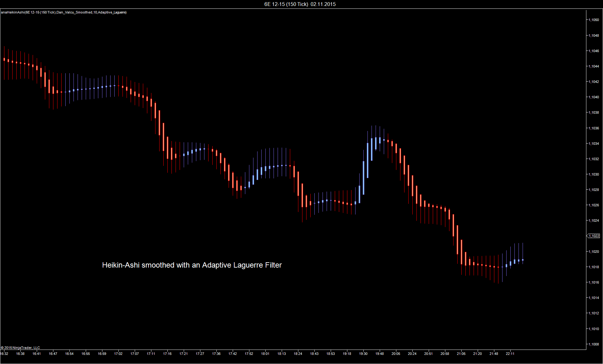The width and height of the screenshot is (603, 364).
Task: Select the 22:11 time axis label
Action: (x=510, y=354)
